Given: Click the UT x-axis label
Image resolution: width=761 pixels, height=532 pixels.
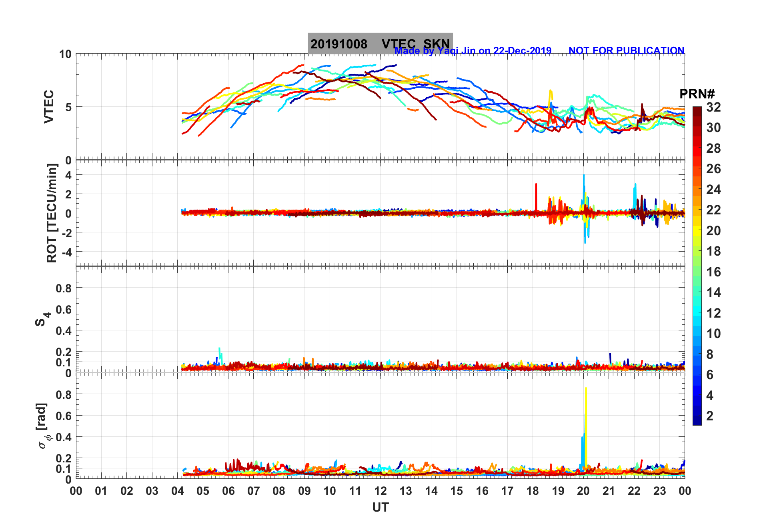Looking at the screenshot, I should (380, 507).
